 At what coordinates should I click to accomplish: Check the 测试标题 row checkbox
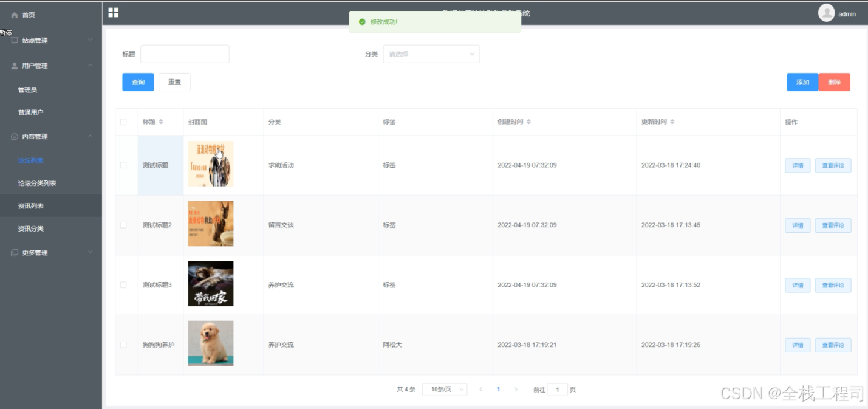123,165
